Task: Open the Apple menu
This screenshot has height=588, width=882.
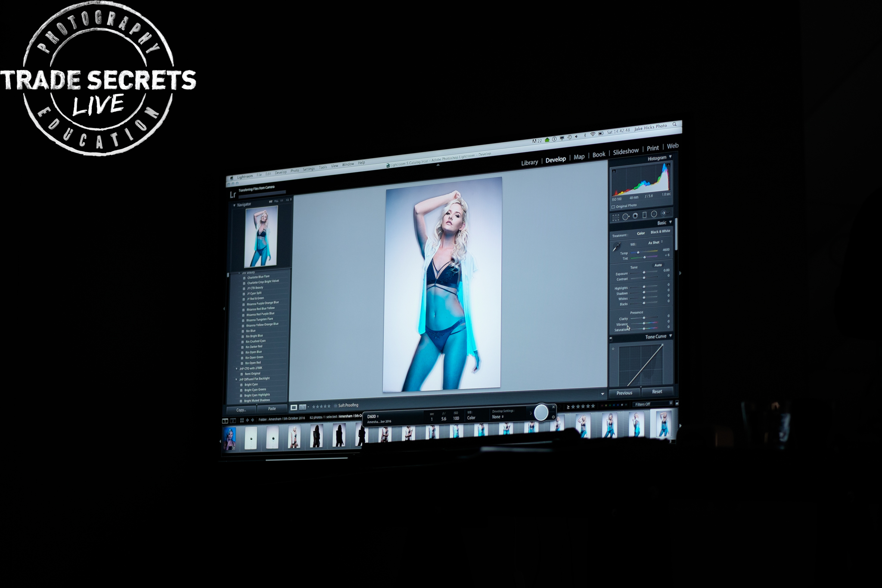Action: 231,177
